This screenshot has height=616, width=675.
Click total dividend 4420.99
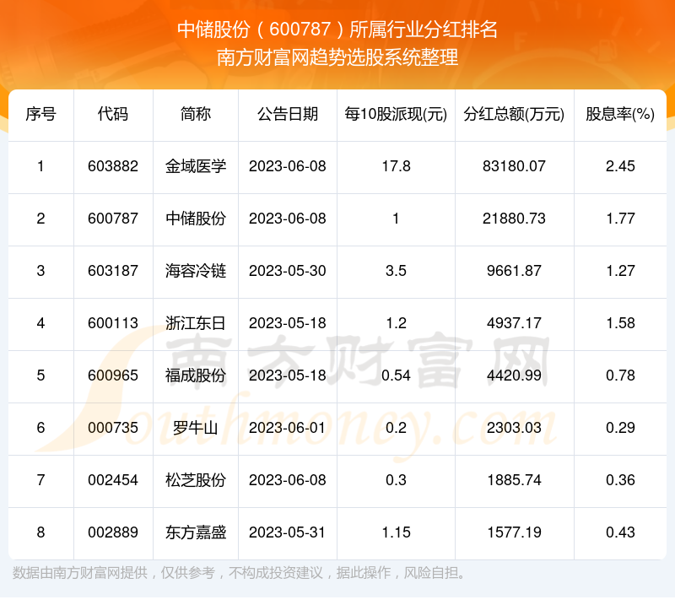514,376
